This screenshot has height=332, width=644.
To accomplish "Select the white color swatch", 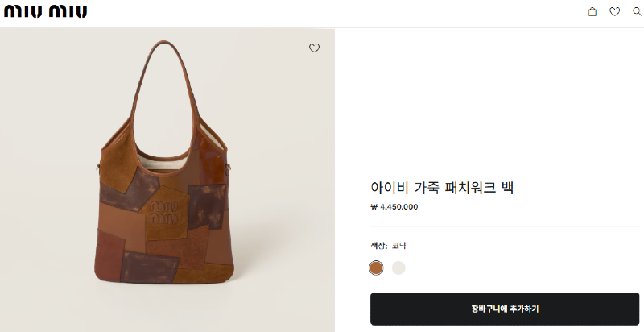I will coord(398,268).
